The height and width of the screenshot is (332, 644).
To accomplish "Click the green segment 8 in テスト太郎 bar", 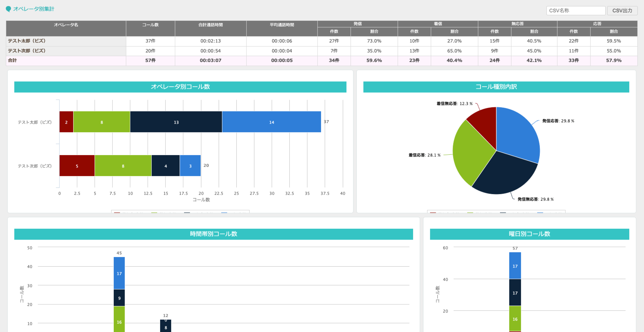I will (x=102, y=122).
